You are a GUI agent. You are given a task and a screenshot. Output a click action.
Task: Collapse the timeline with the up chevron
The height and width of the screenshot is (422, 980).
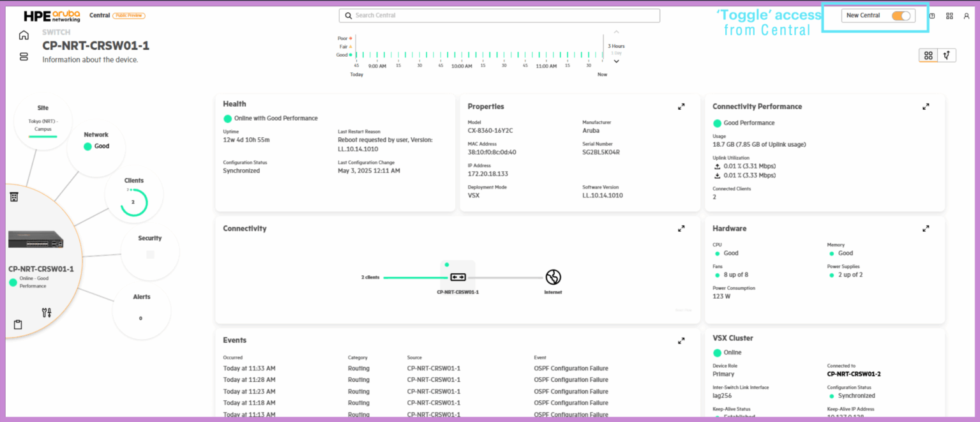615,31
